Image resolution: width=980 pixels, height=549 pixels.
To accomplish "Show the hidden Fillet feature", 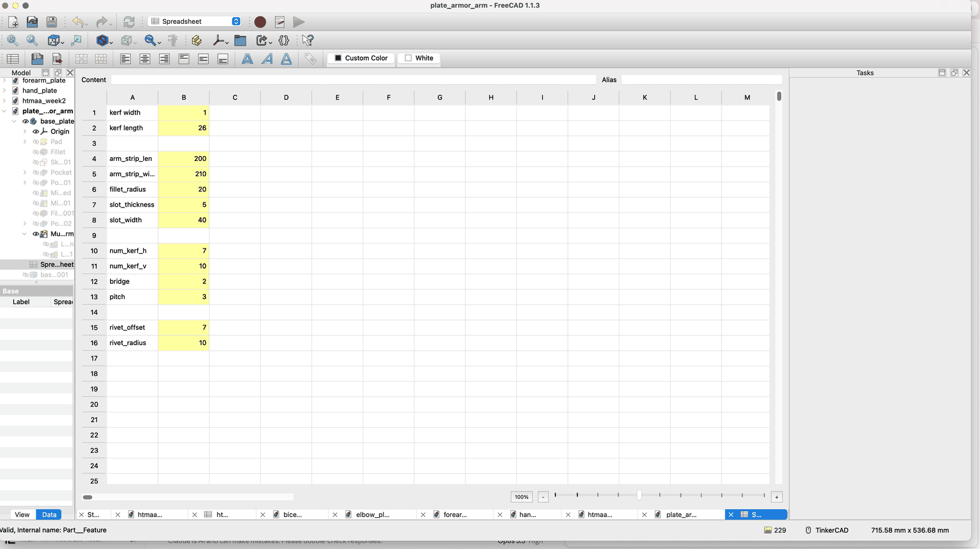I will (x=36, y=152).
